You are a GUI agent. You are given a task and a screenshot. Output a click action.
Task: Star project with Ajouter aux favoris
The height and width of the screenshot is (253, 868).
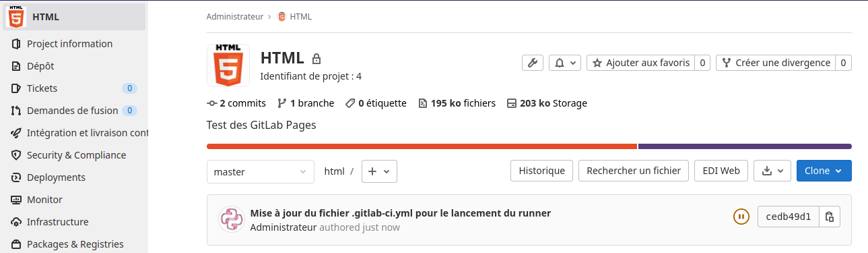pos(640,63)
